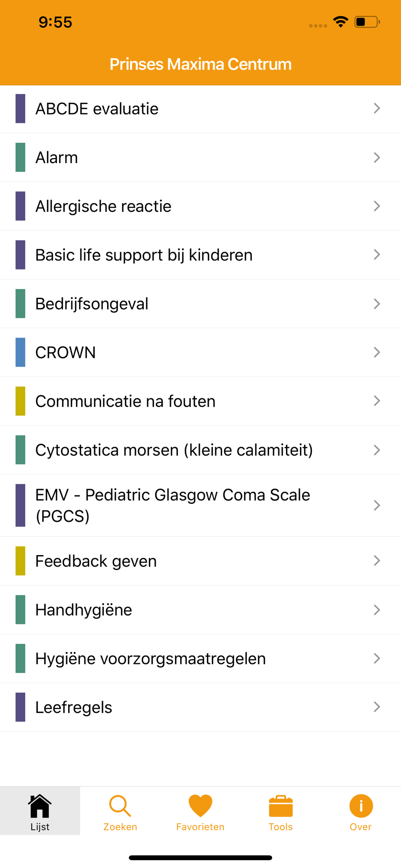
Task: Expand the CROWN row chevron
Action: pyautogui.click(x=377, y=352)
